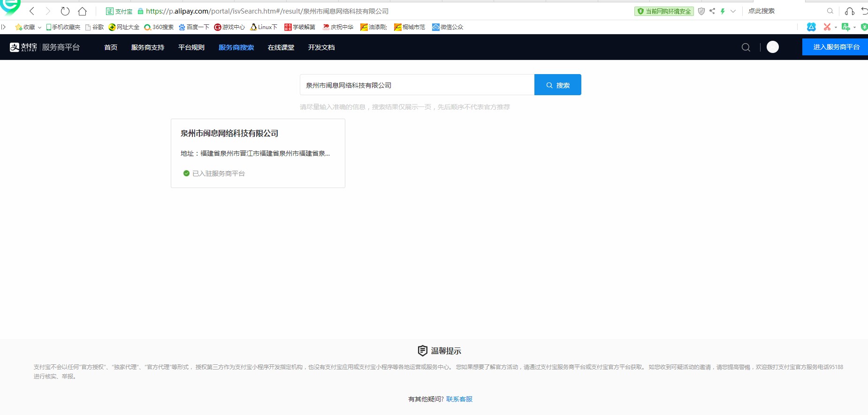The width and height of the screenshot is (868, 415).
Task: Click the gray shield security icon
Action: [x=701, y=11]
